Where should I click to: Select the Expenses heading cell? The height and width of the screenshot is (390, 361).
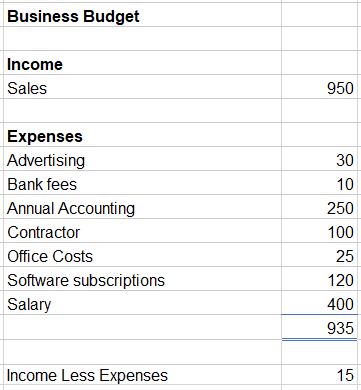(142, 135)
